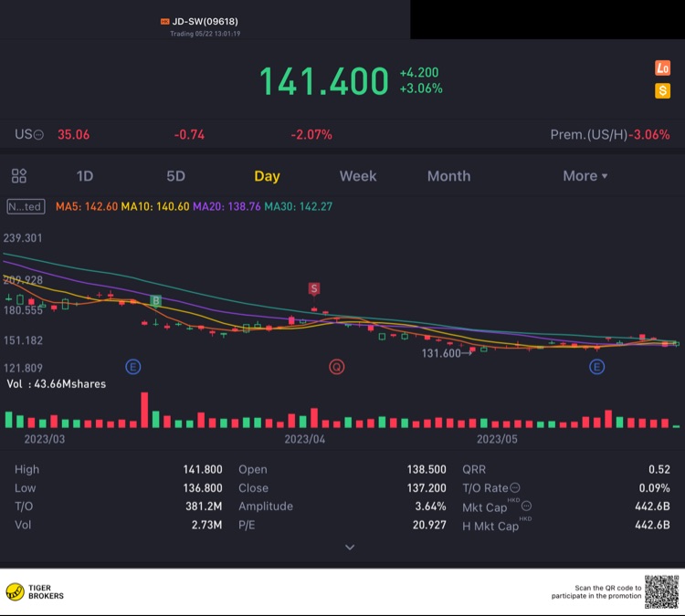
Task: Open the More timeframe dropdown
Action: (585, 176)
